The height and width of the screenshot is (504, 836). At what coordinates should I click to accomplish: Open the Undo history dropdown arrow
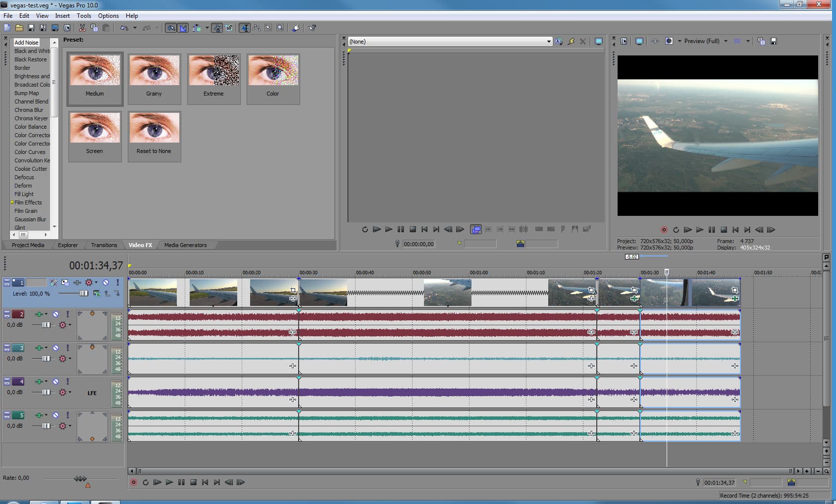click(x=135, y=28)
